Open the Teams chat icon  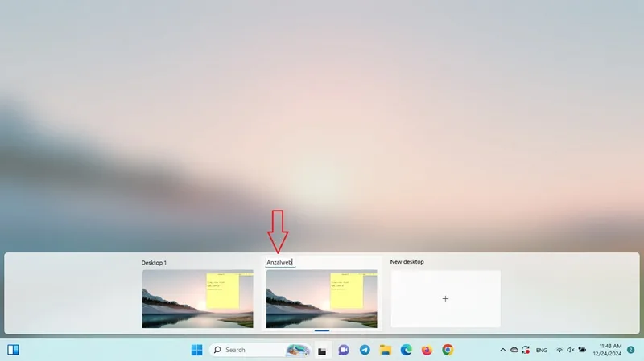point(344,350)
